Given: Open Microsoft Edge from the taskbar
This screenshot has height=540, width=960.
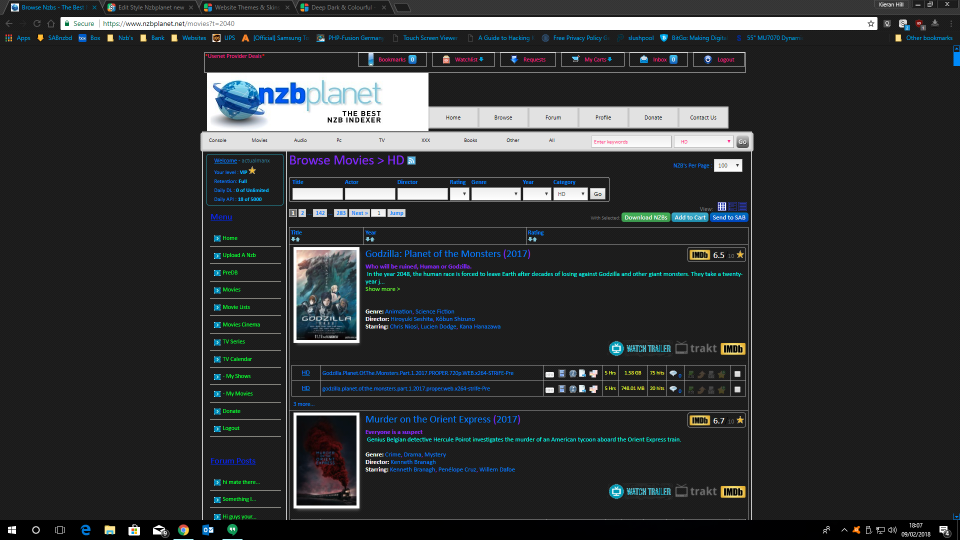Looking at the screenshot, I should point(85,530).
